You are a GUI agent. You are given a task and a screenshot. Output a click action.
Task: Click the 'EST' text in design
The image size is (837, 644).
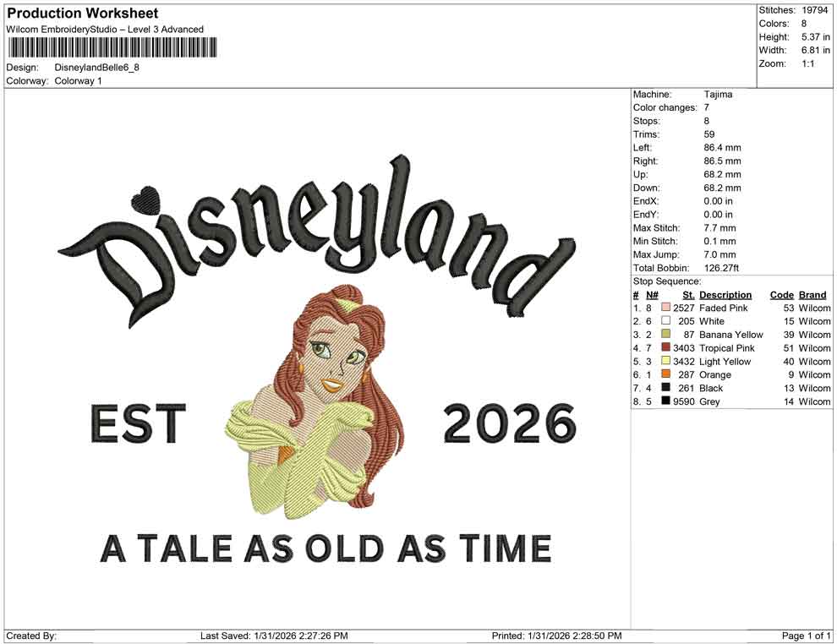click(x=139, y=424)
